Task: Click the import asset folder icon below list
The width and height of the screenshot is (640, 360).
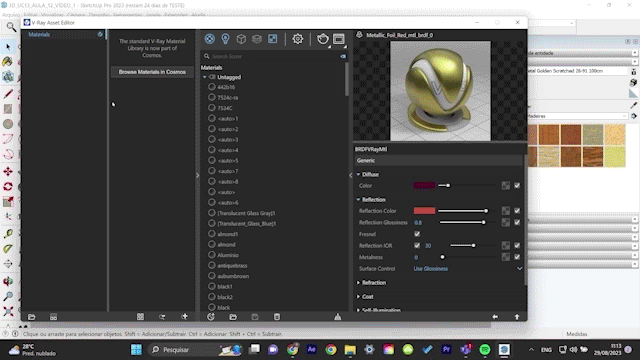Action: click(x=233, y=317)
